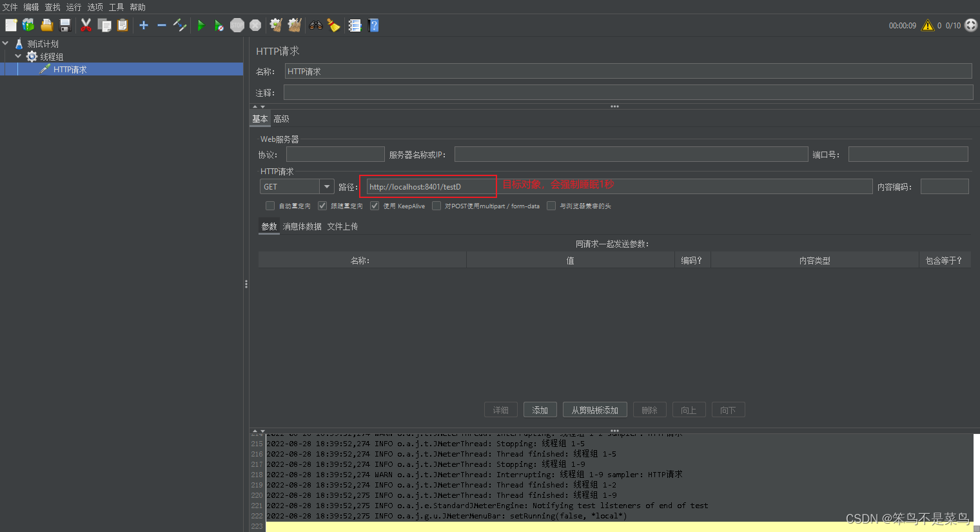Click the 详细 button

501,410
